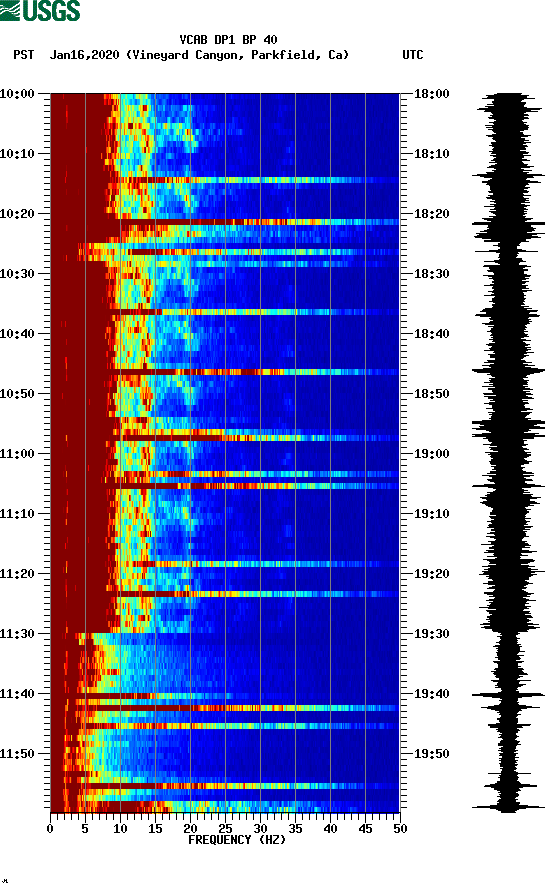Click the 15 Hz axis label

(x=155, y=829)
